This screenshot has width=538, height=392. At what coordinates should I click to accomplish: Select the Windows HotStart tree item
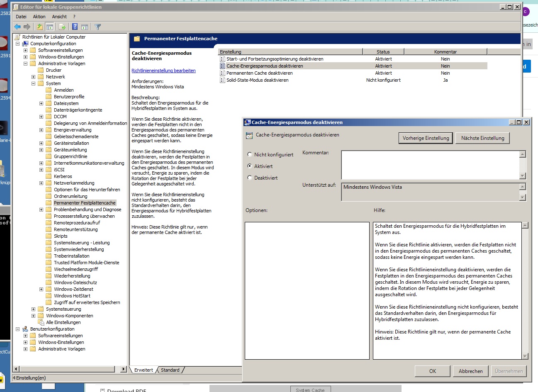tap(72, 296)
